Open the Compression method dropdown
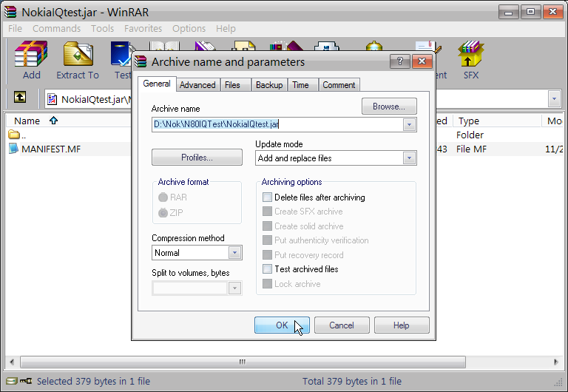Image resolution: width=568 pixels, height=392 pixels. click(234, 252)
